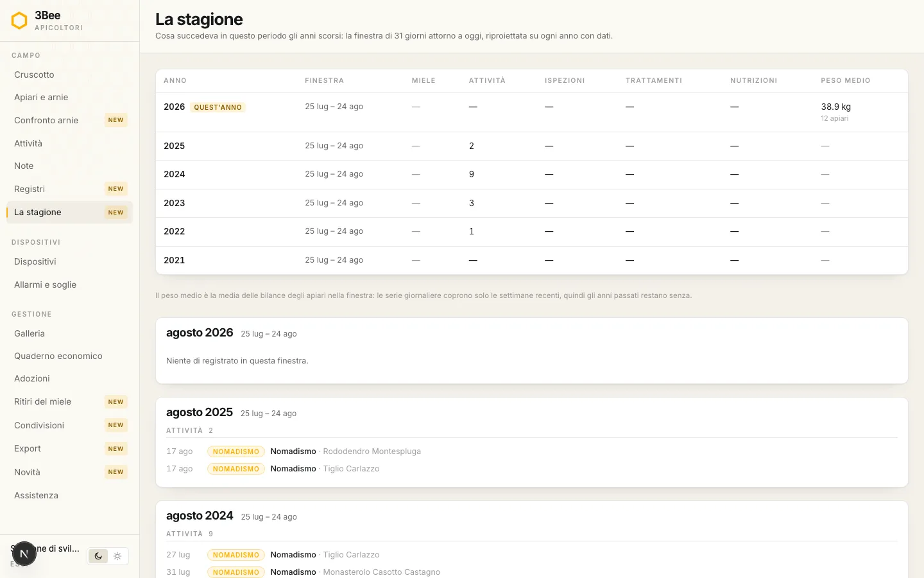The image size is (924, 578).
Task: Click the ANNO column header
Action: 175,80
